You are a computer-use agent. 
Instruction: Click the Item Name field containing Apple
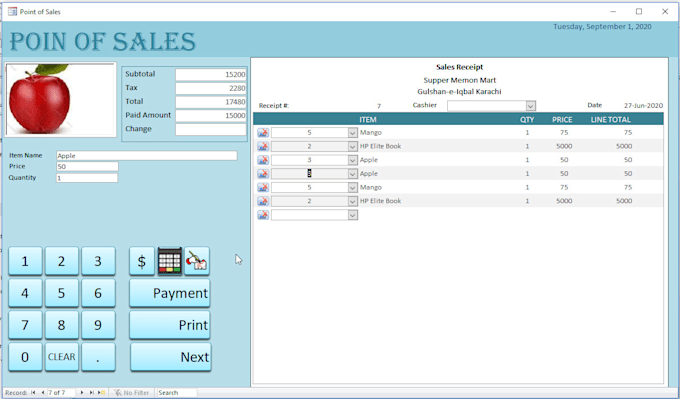coord(147,156)
